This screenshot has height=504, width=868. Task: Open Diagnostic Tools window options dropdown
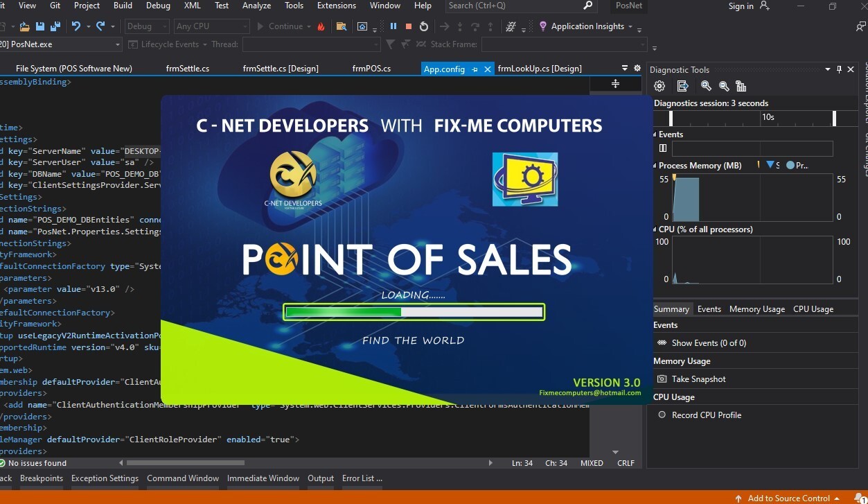(828, 69)
